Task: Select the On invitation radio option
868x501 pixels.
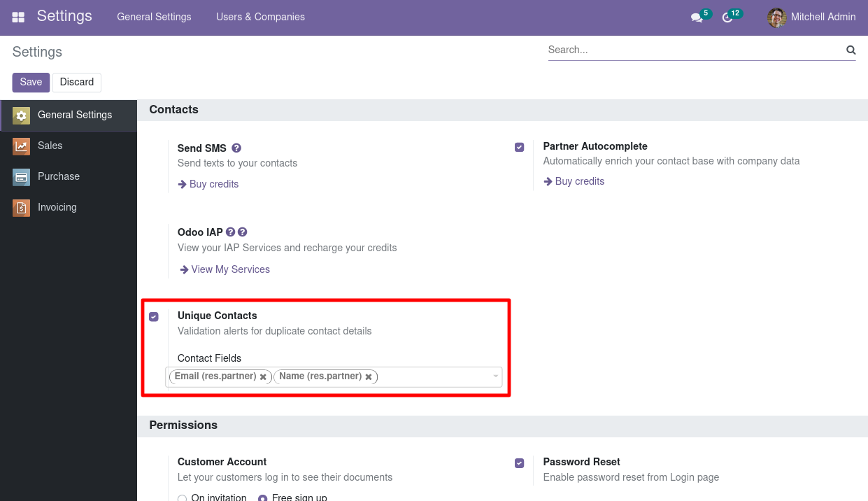Action: tap(183, 498)
